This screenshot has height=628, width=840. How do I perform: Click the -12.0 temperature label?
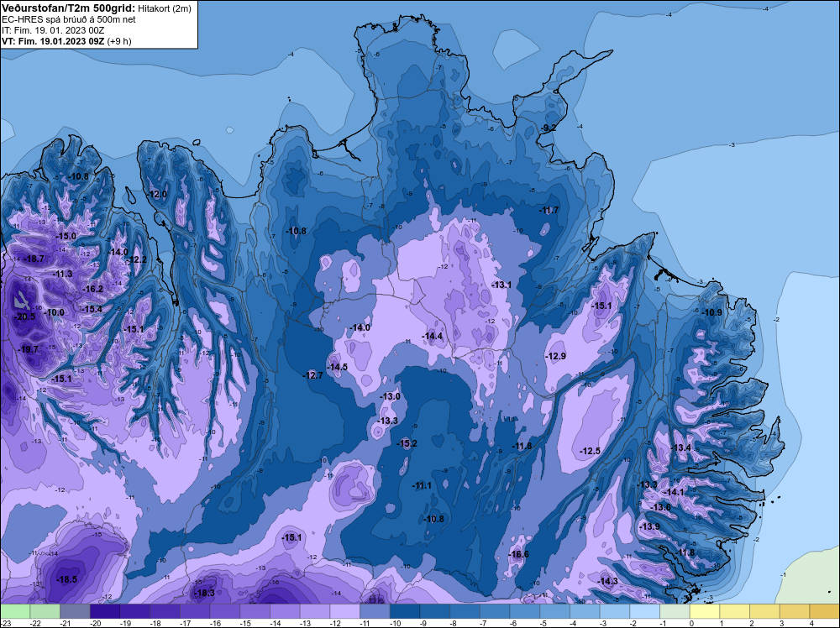tap(157, 194)
